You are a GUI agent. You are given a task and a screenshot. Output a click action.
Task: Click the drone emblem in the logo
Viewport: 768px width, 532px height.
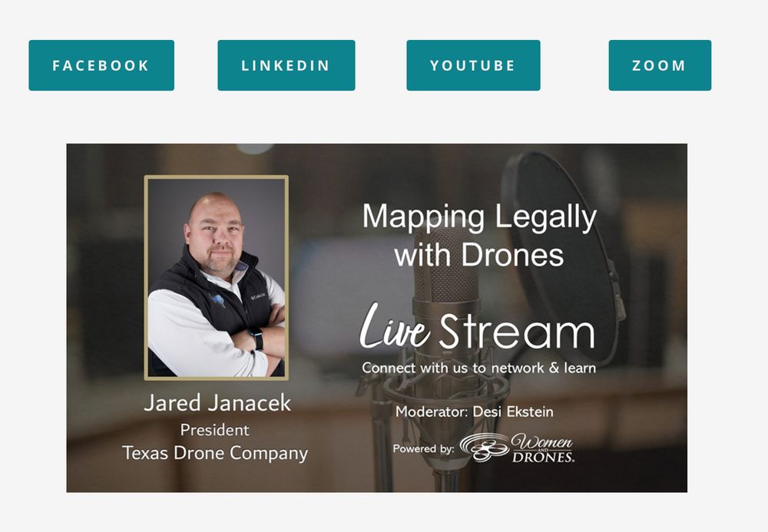pos(485,448)
